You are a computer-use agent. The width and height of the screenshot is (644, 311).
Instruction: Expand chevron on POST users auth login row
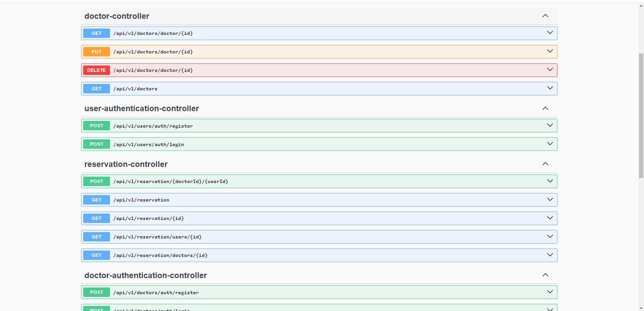point(550,144)
